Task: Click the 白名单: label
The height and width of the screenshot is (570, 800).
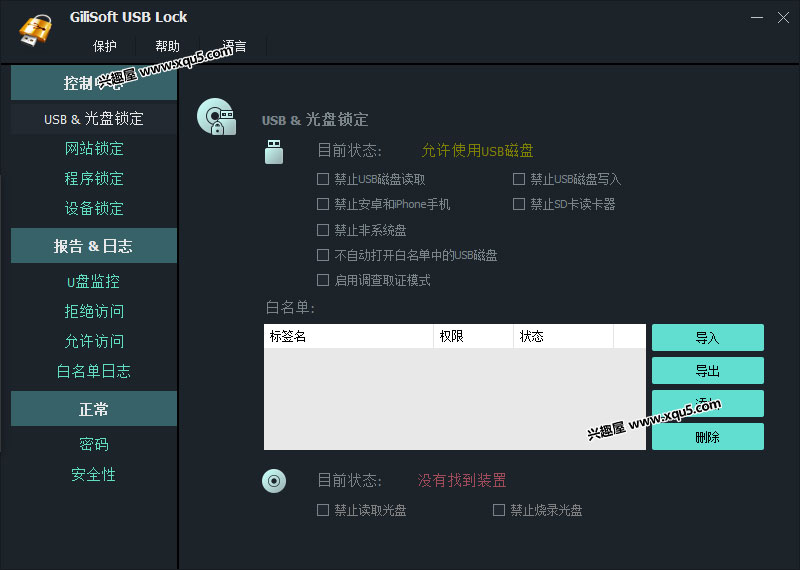Action: click(x=290, y=308)
